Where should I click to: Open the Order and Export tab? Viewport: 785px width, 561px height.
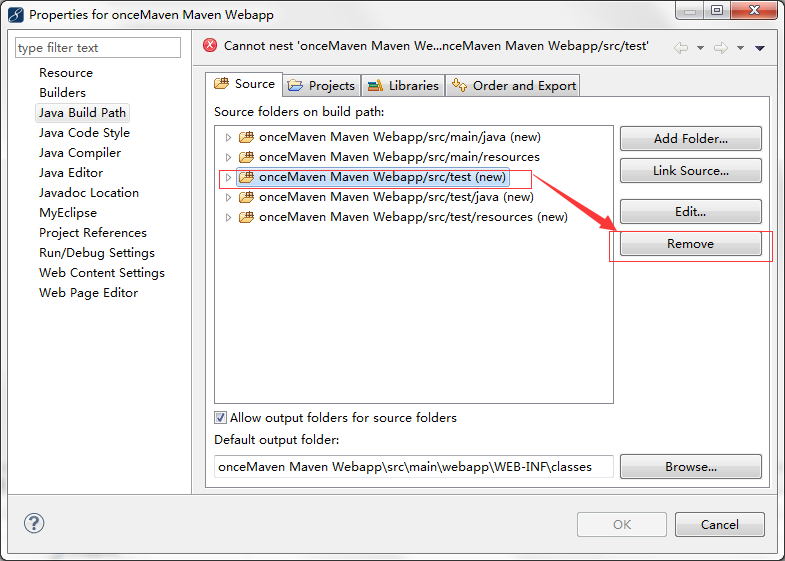[514, 85]
